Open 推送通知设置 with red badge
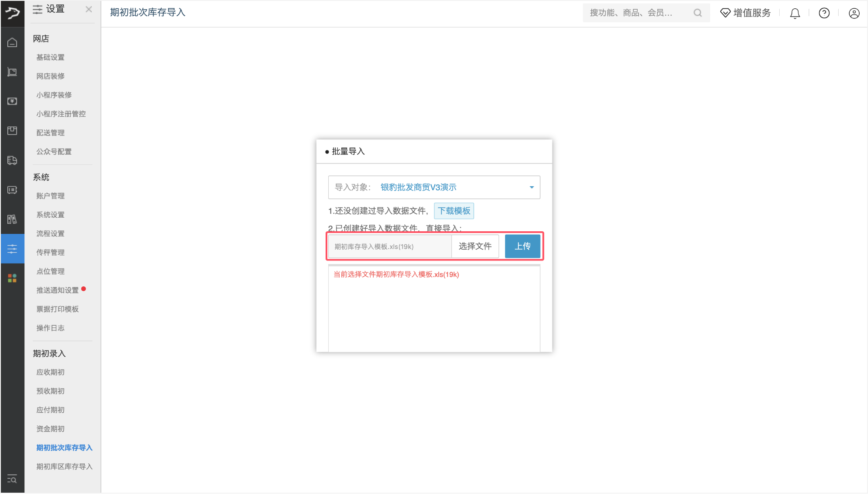Viewport: 868px width, 494px height. [x=57, y=290]
